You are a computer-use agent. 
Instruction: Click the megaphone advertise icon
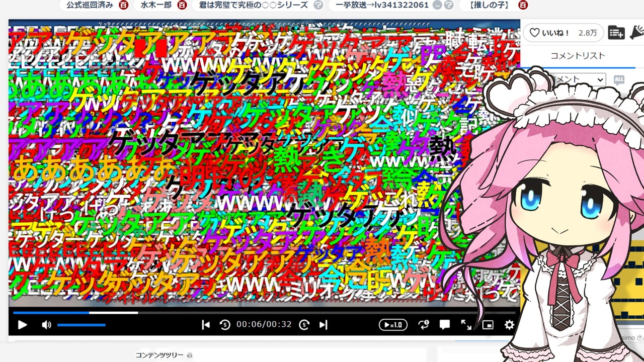636,33
